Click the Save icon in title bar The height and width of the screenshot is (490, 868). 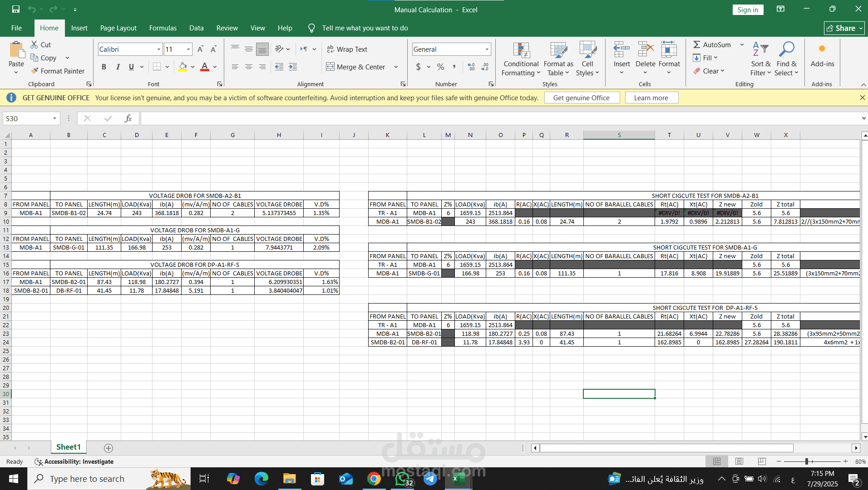pyautogui.click(x=16, y=9)
